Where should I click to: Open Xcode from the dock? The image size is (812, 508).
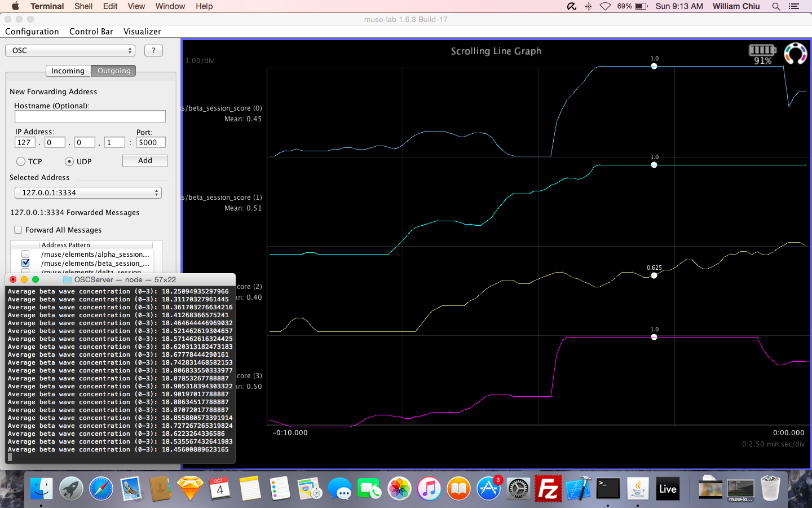578,489
